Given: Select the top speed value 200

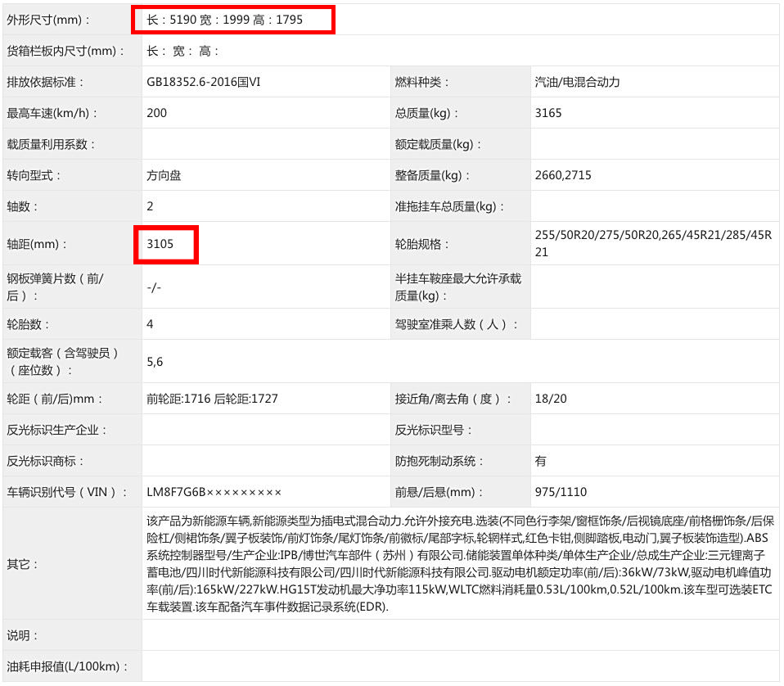Looking at the screenshot, I should [156, 113].
